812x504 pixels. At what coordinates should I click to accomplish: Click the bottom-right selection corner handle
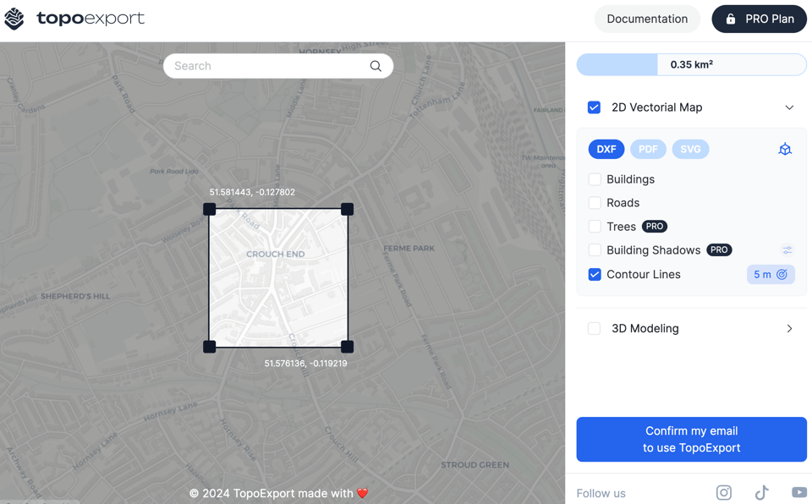coord(347,347)
